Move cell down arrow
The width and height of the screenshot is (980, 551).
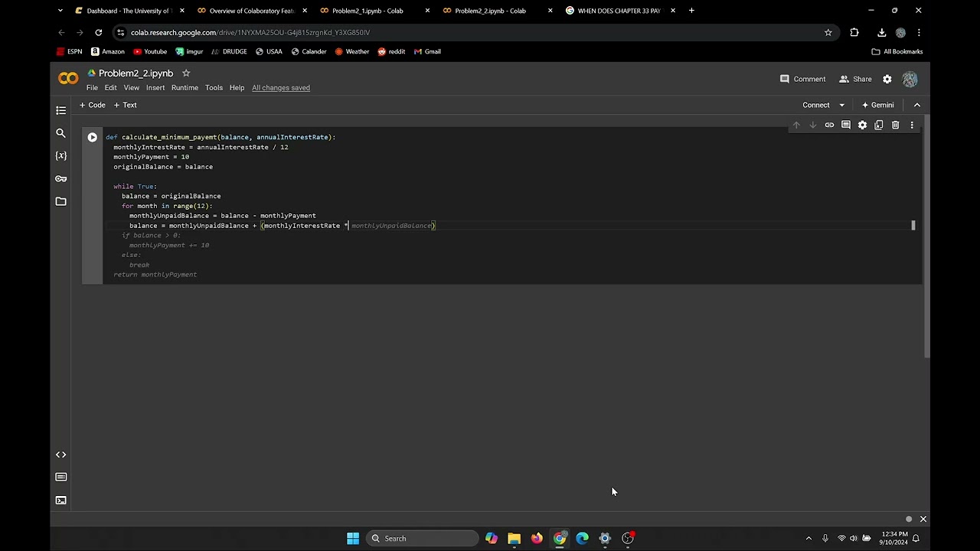[x=812, y=125]
